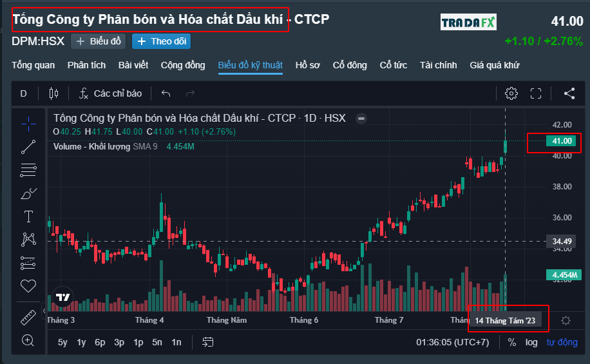Open the timezone 01:36:05 (UTC+7) selector
The height and width of the screenshot is (364, 590).
click(452, 342)
